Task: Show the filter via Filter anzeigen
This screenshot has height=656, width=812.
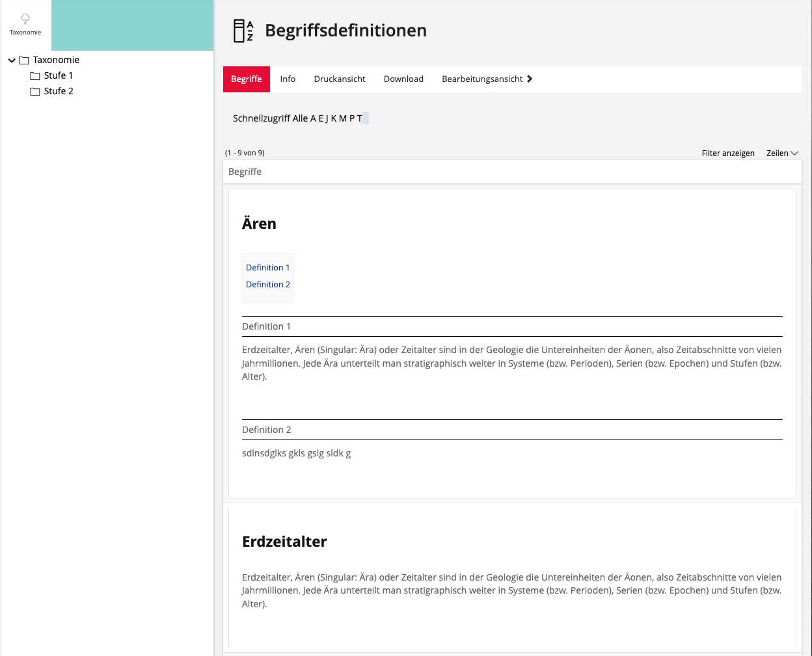Action: 727,153
